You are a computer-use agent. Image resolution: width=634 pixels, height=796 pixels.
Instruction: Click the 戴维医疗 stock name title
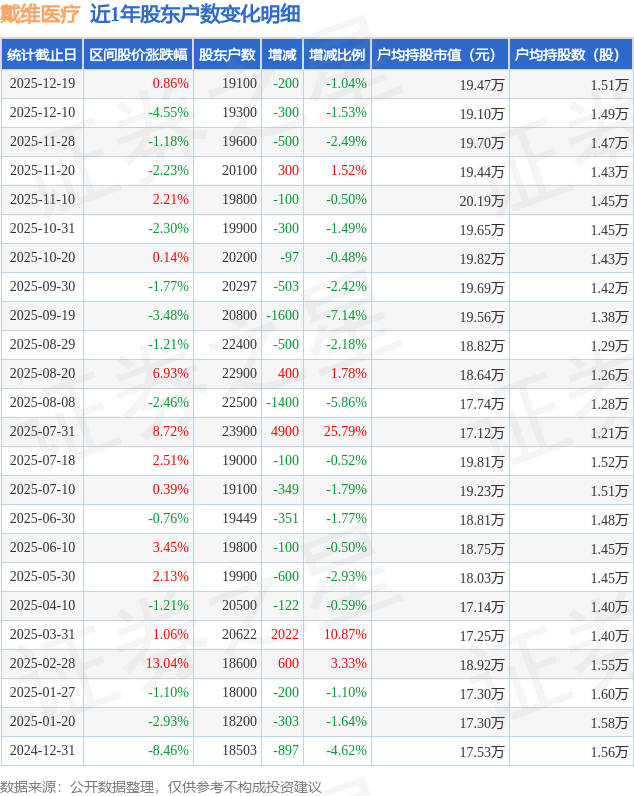tap(40, 14)
